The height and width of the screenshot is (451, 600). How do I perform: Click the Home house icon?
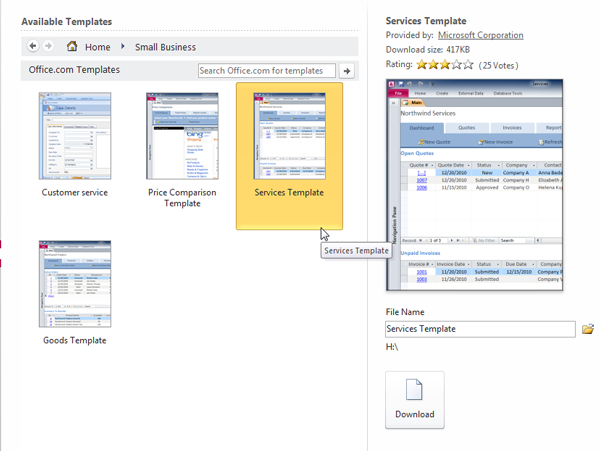[x=72, y=46]
